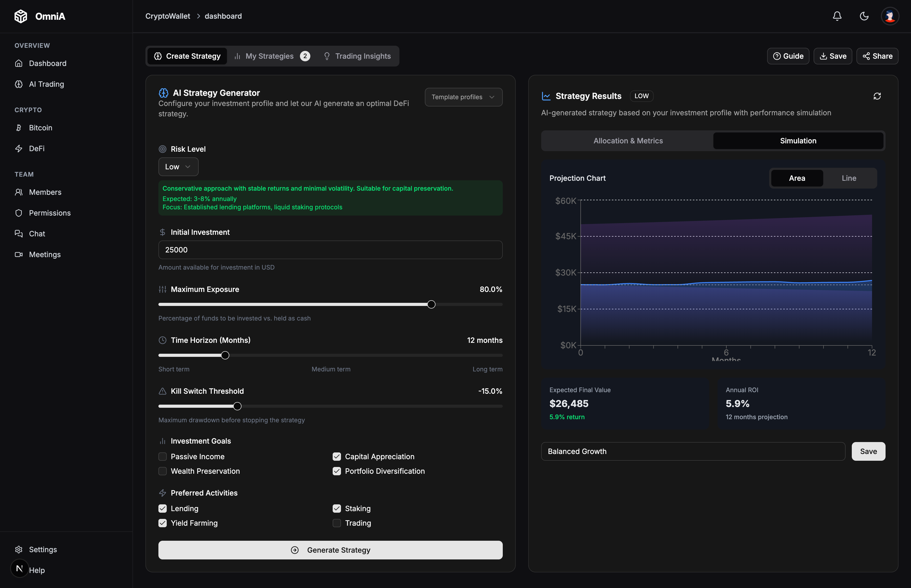Adjust the Maximum Exposure slider handle
The width and height of the screenshot is (911, 588).
[x=431, y=304]
